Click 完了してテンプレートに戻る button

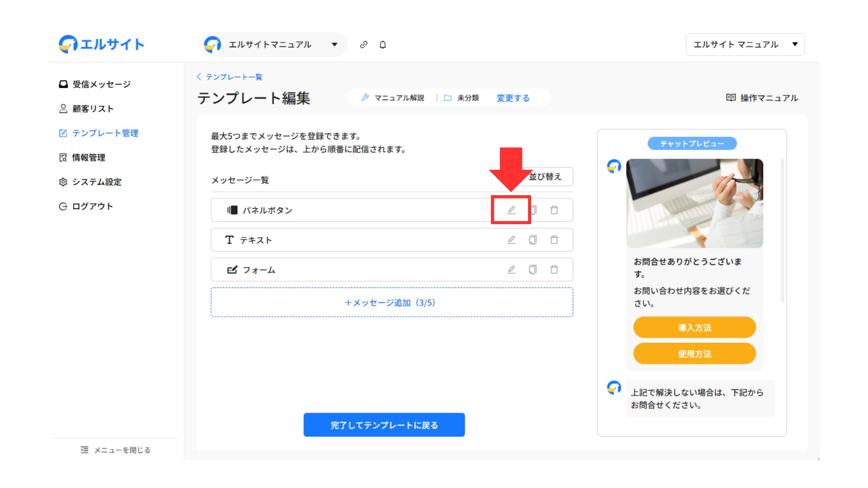coord(384,425)
